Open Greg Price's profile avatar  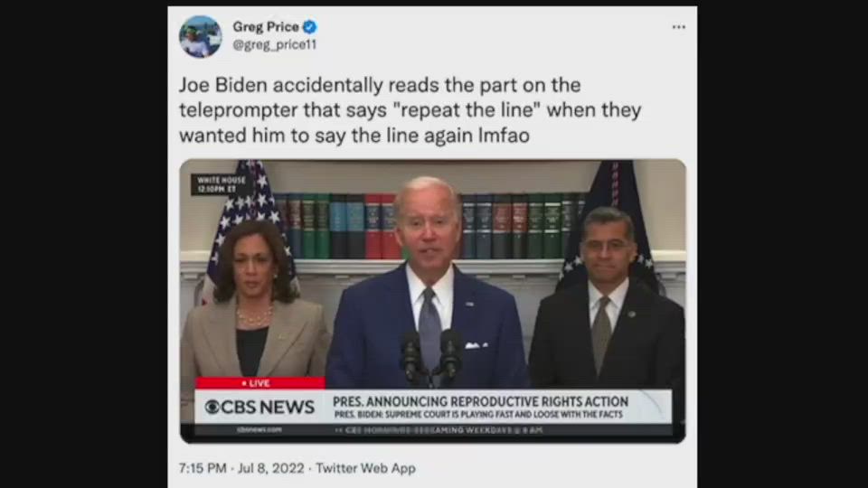tap(201, 36)
